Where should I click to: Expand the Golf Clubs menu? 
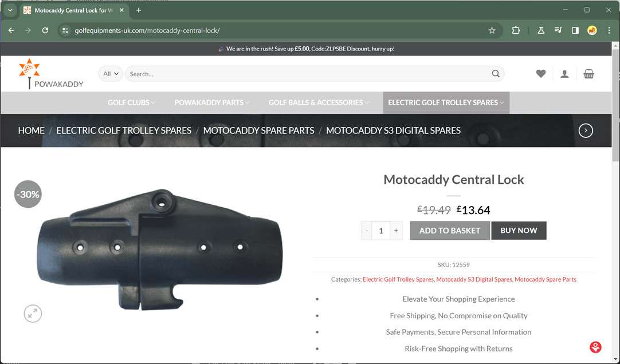click(131, 102)
